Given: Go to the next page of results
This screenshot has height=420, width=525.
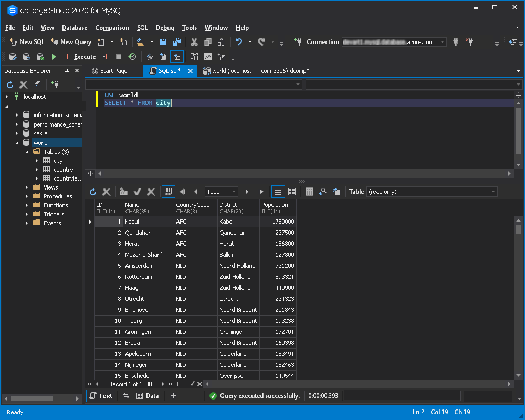Looking at the screenshot, I should [247, 192].
